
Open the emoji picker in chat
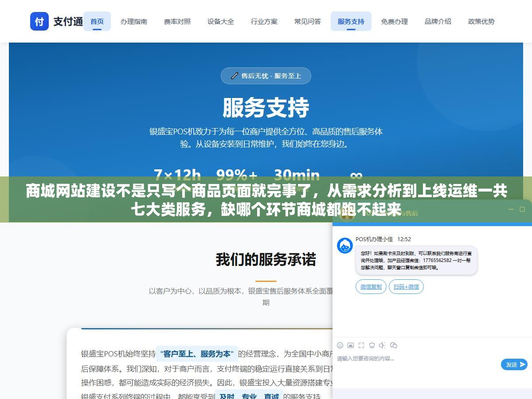tap(340, 345)
